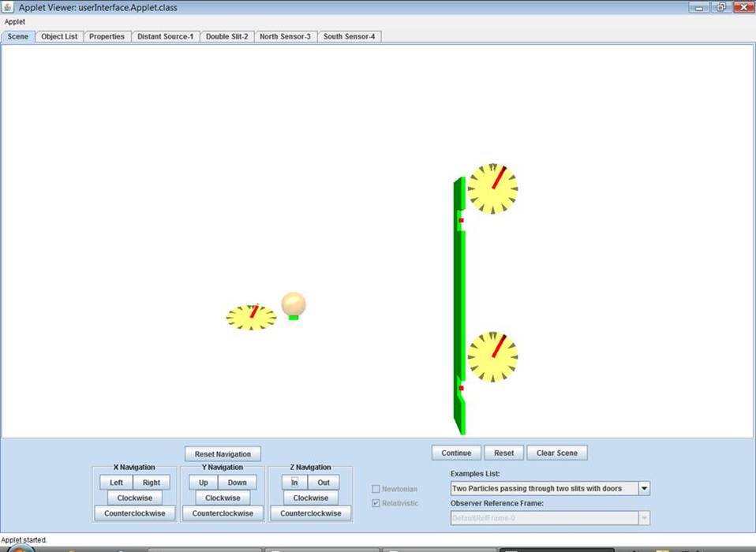Click the Java applet icon in title bar
Screen dimensions: 756x552
tap(8, 7)
